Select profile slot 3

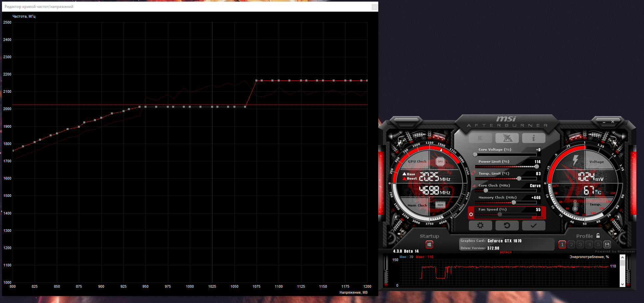coord(580,244)
